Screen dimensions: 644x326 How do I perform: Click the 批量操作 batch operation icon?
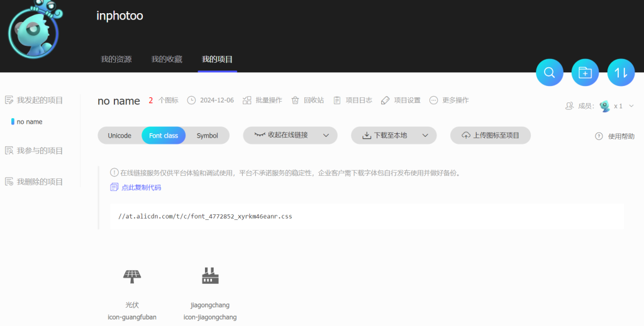247,100
